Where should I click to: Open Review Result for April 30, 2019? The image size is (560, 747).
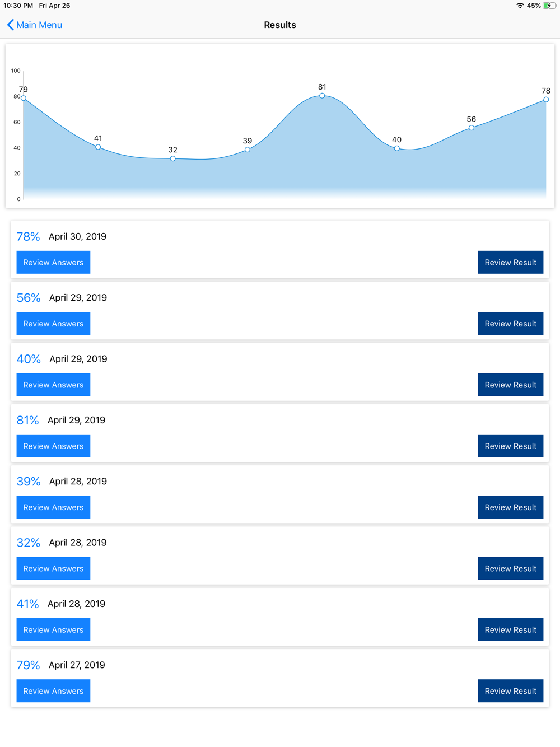[510, 263]
